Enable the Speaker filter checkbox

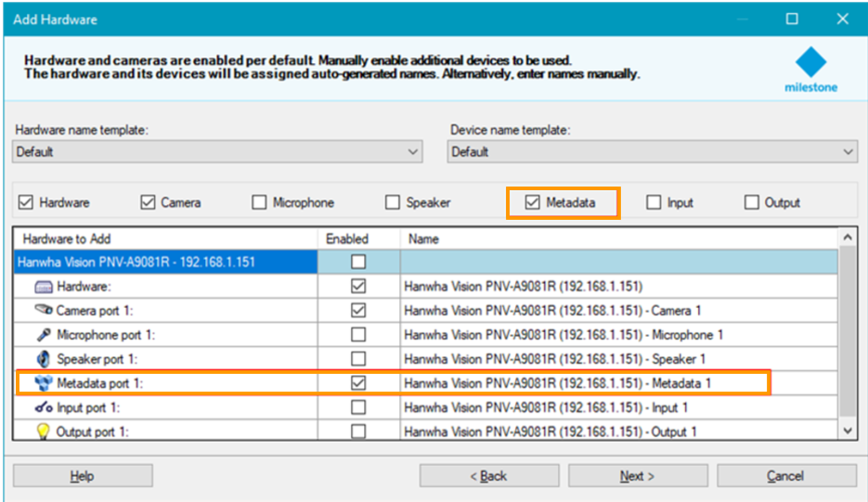click(393, 202)
